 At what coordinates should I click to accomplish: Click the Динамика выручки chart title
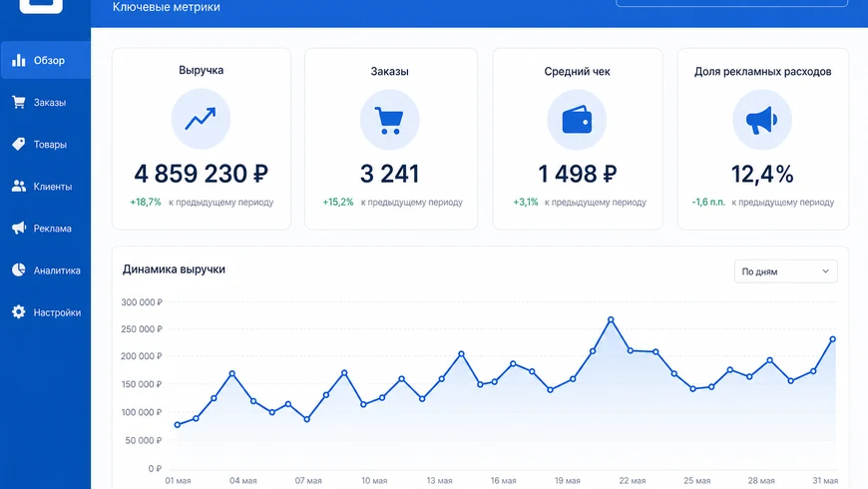click(x=174, y=269)
